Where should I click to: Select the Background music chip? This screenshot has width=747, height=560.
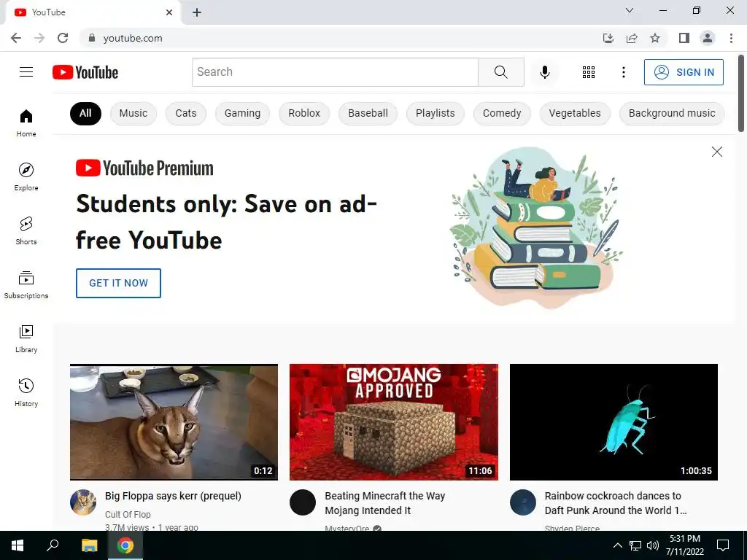pos(672,113)
